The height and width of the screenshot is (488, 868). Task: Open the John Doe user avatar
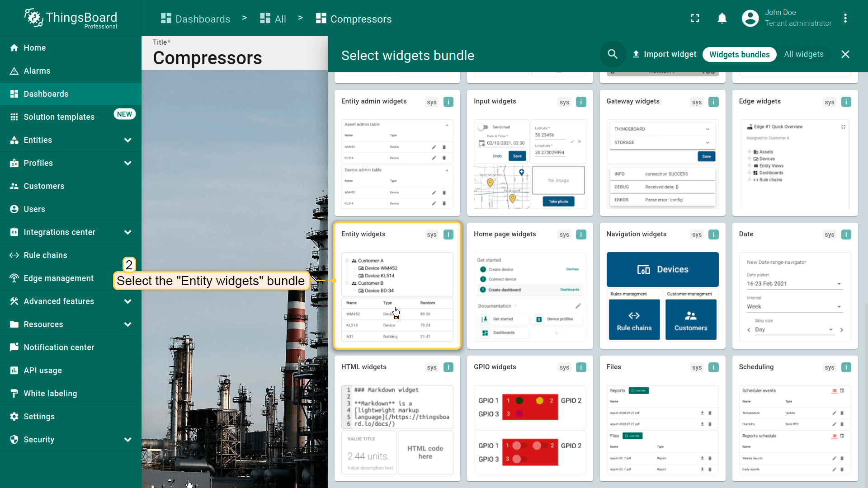[x=750, y=19]
